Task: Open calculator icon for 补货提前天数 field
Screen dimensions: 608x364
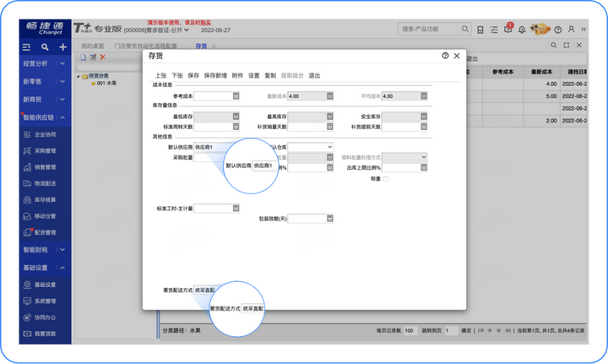Action: tap(424, 127)
